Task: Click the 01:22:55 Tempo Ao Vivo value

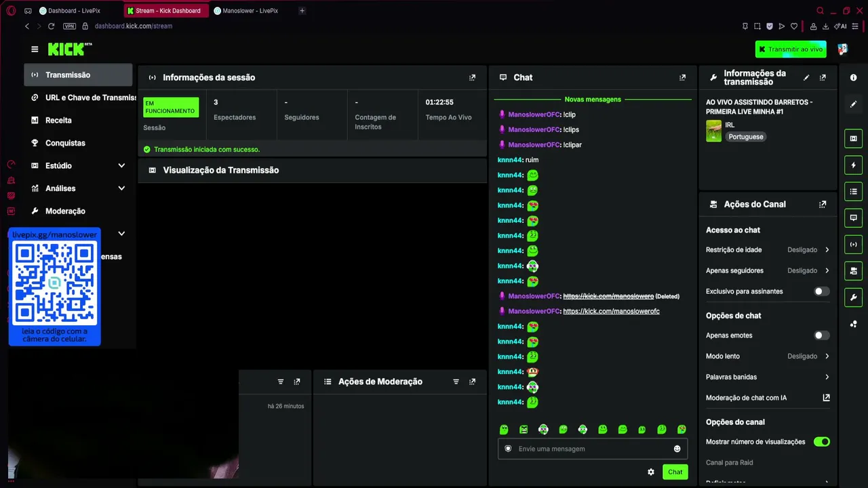Action: 439,102
